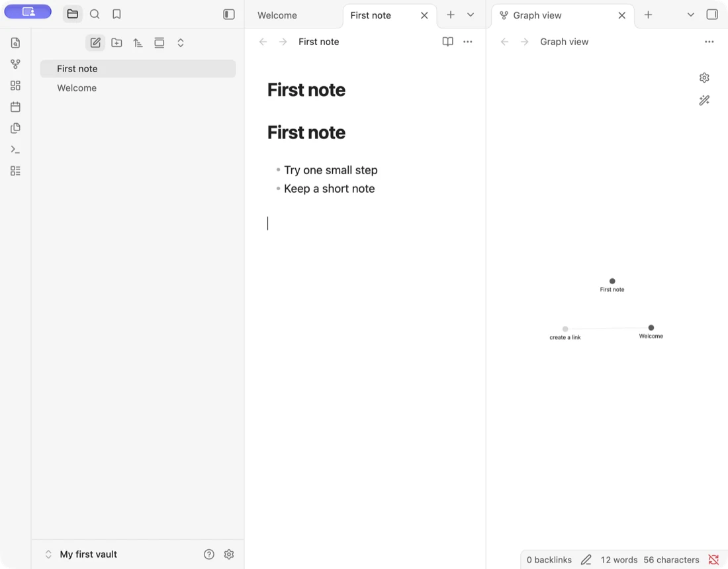The width and height of the screenshot is (728, 569).
Task: Collapse the left sidebar
Action: tap(229, 15)
